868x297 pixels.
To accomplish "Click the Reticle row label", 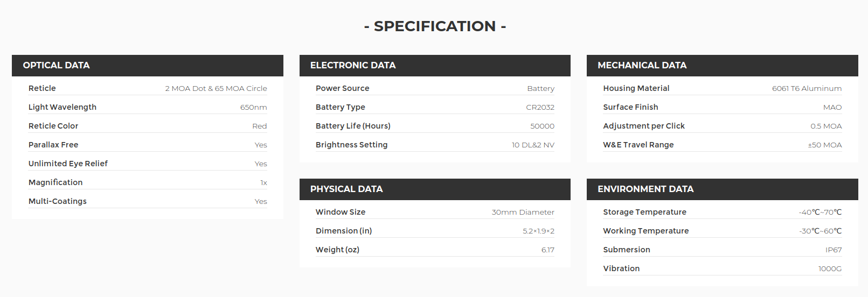I will [x=42, y=88].
